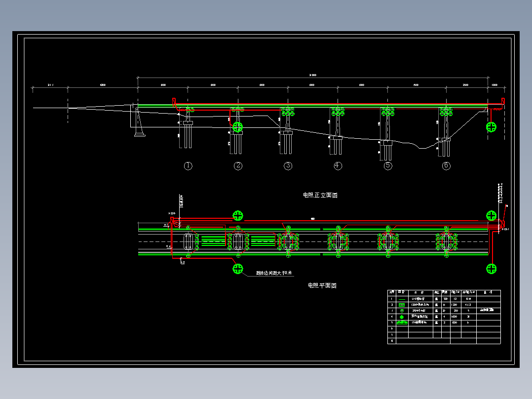The image size is (532, 399).
Task: Select the plan view upper-right green cross symbol
Action: [x=492, y=216]
